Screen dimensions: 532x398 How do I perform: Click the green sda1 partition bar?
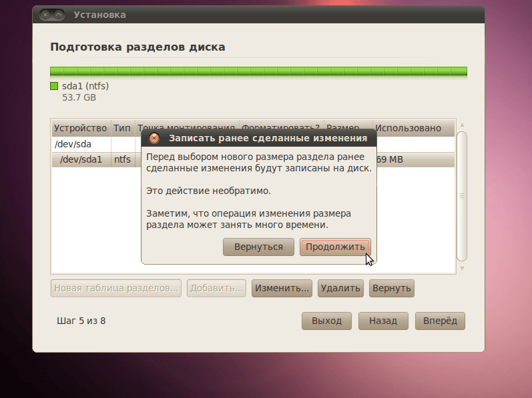pyautogui.click(x=258, y=71)
